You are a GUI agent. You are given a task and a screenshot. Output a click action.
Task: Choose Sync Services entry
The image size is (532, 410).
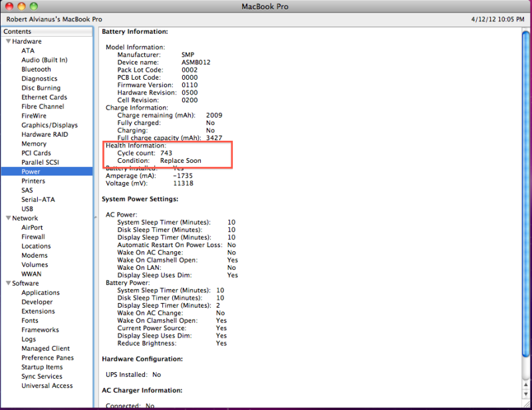click(x=42, y=376)
